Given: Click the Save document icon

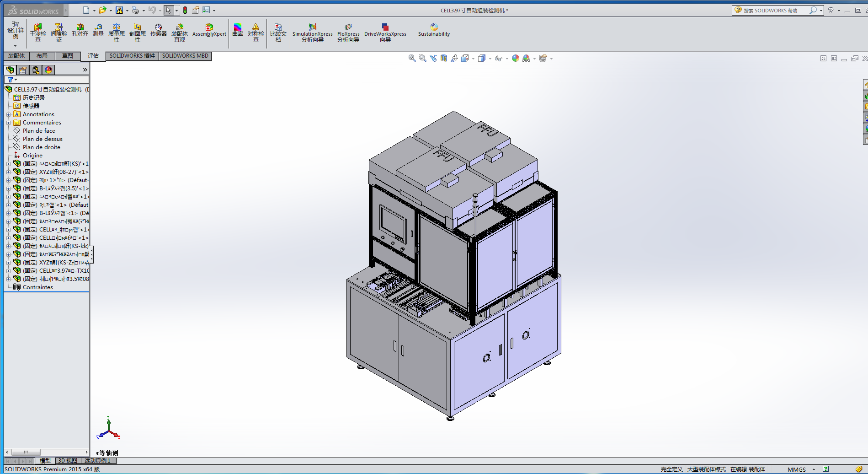Looking at the screenshot, I should coord(119,10).
